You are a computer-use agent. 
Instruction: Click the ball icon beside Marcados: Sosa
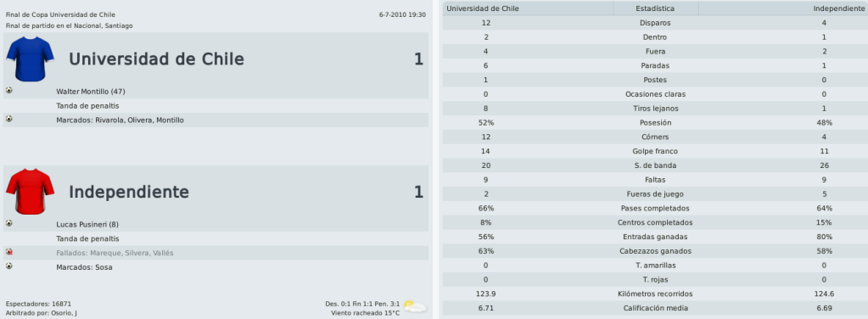[8, 266]
